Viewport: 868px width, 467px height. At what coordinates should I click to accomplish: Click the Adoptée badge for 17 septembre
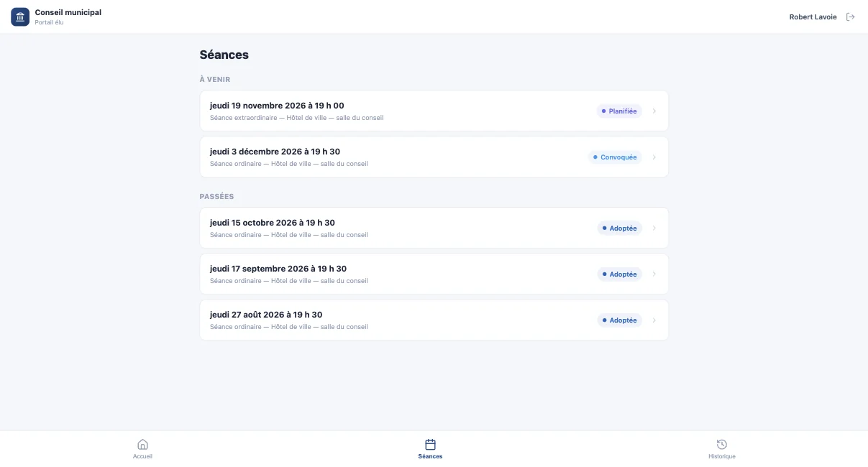(619, 274)
